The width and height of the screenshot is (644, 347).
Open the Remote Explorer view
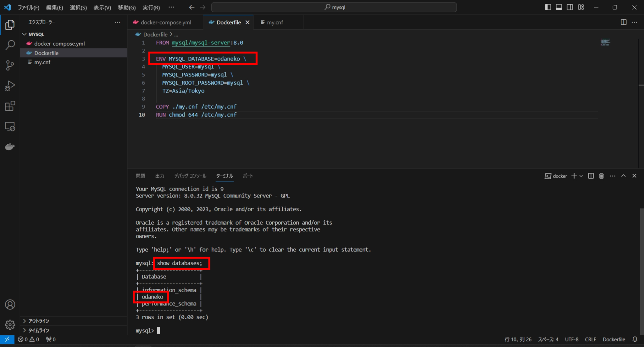coord(10,126)
